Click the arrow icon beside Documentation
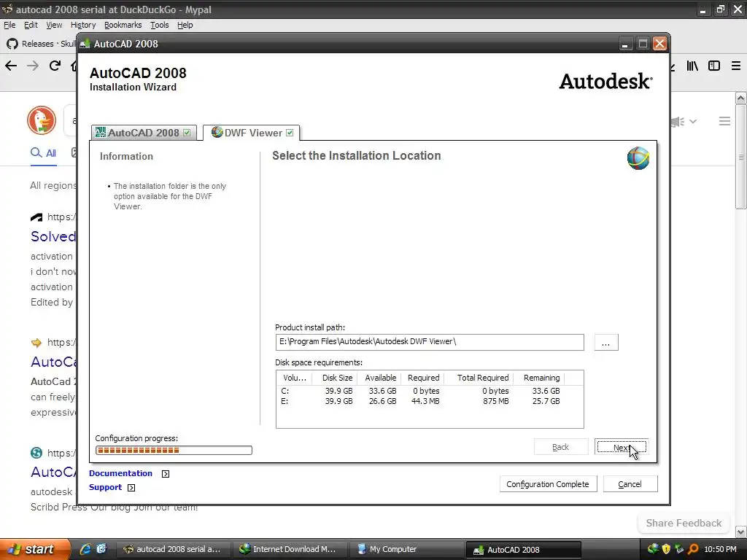Screen dimensions: 747x560 coord(166,474)
